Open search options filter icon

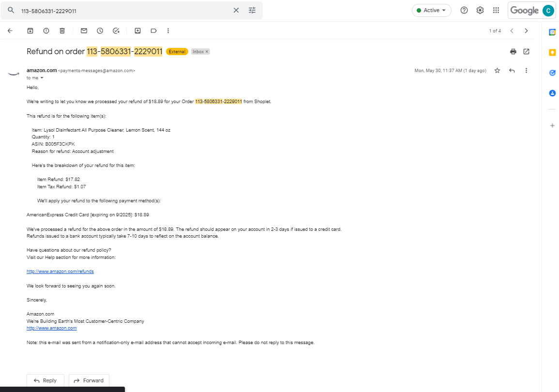pos(252,10)
